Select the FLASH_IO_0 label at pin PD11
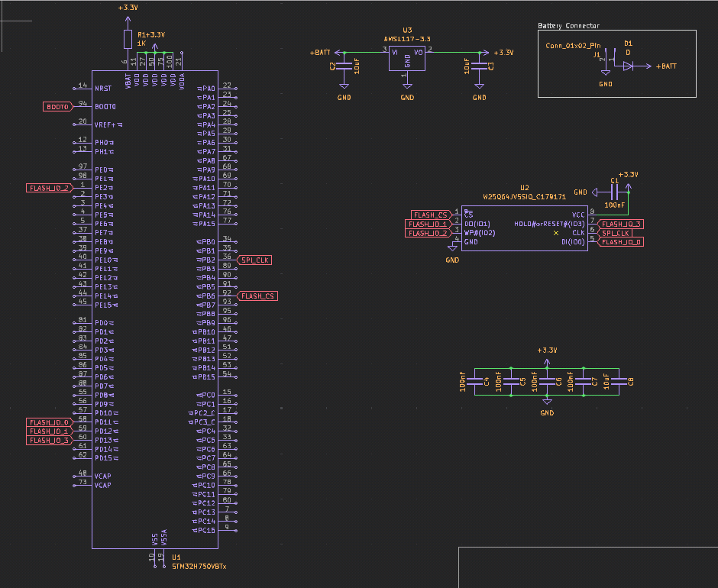Viewport: 718px width, 588px height. click(50, 422)
